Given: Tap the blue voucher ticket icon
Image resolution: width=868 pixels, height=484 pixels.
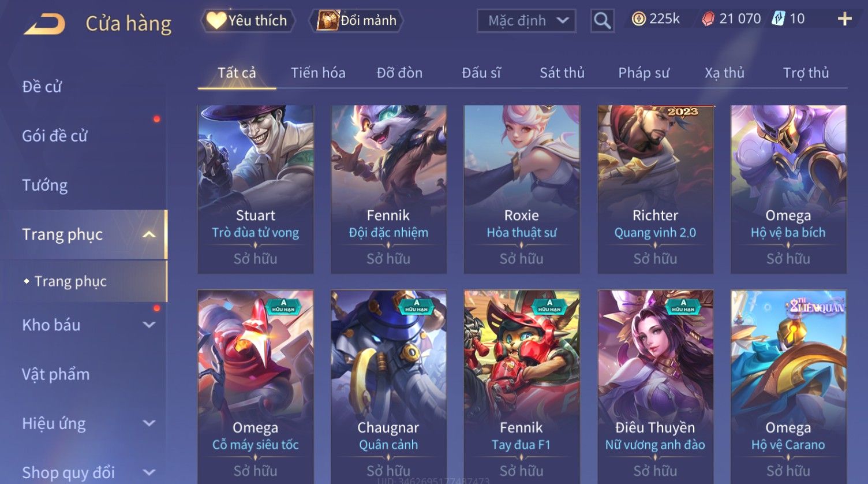Looking at the screenshot, I should tap(779, 18).
